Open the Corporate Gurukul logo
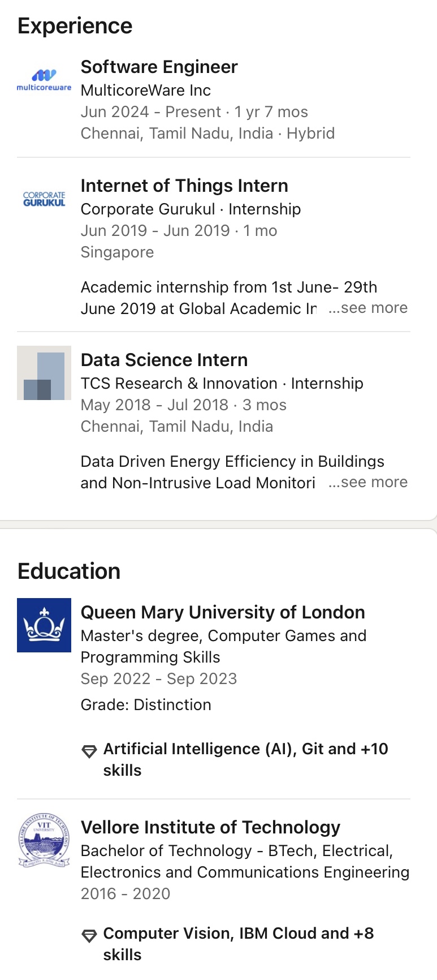437x980 pixels. (x=44, y=199)
